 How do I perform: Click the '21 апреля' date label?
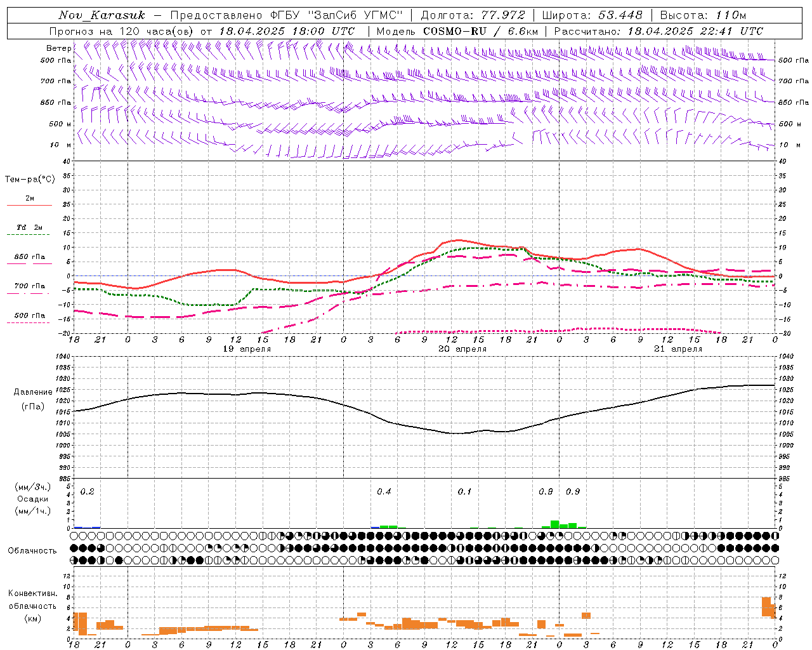(678, 349)
